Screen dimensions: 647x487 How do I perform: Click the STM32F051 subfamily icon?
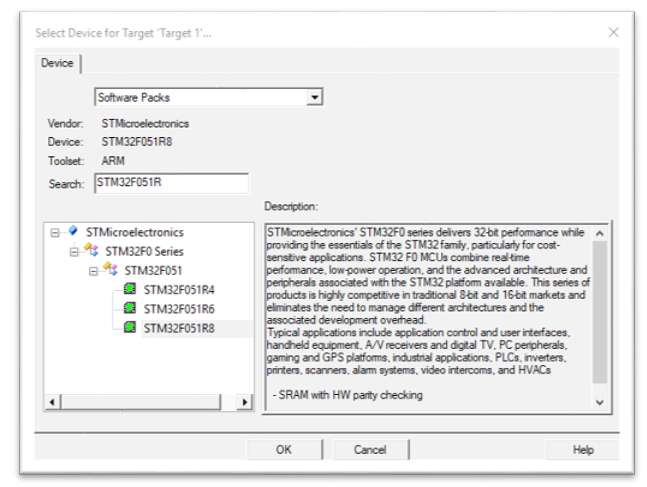click(111, 269)
